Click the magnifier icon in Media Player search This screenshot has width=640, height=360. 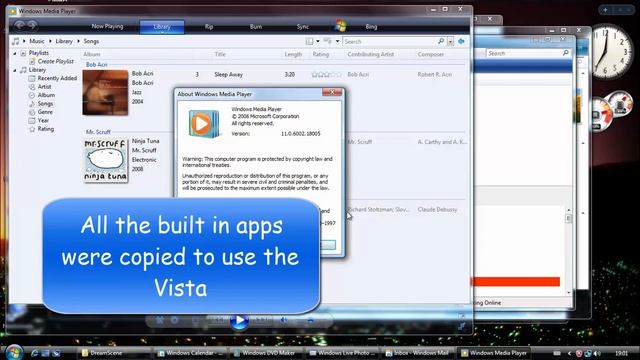click(441, 41)
